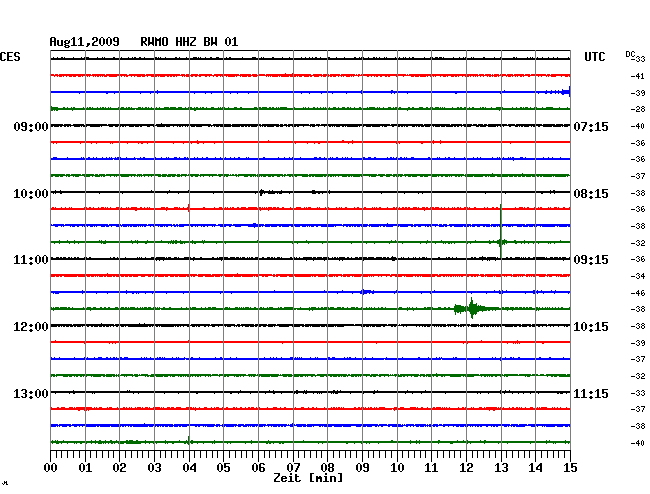
Task: Click the 07:15 UTC time label
Action: pyautogui.click(x=591, y=126)
